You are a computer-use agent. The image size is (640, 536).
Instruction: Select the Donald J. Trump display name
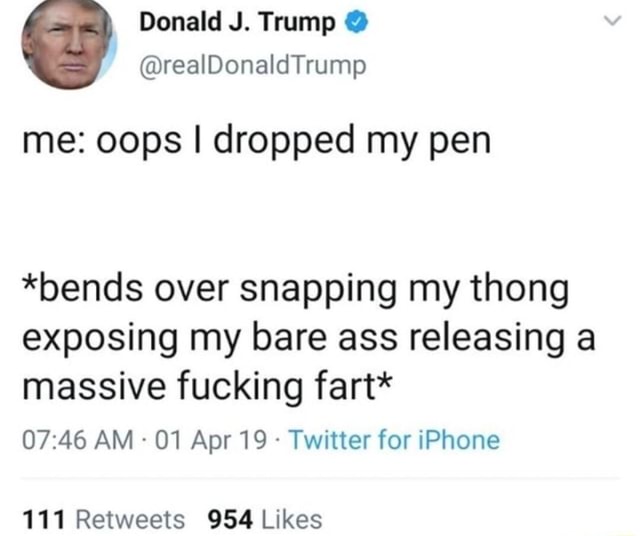(237, 22)
